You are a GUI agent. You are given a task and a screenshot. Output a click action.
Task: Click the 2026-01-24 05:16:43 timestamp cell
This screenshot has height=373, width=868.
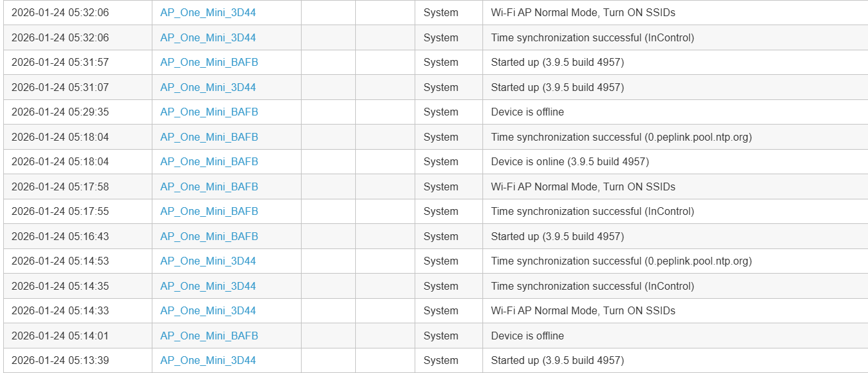click(x=60, y=237)
